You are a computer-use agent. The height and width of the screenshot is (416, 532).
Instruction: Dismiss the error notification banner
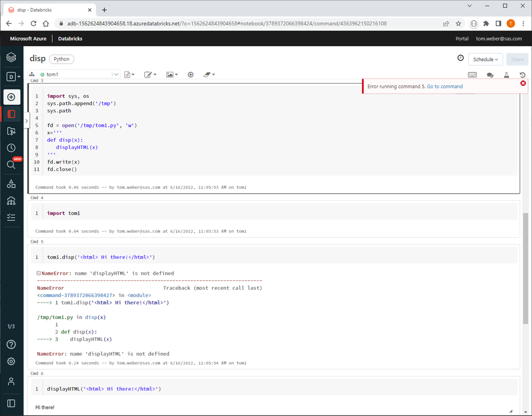coord(523,83)
